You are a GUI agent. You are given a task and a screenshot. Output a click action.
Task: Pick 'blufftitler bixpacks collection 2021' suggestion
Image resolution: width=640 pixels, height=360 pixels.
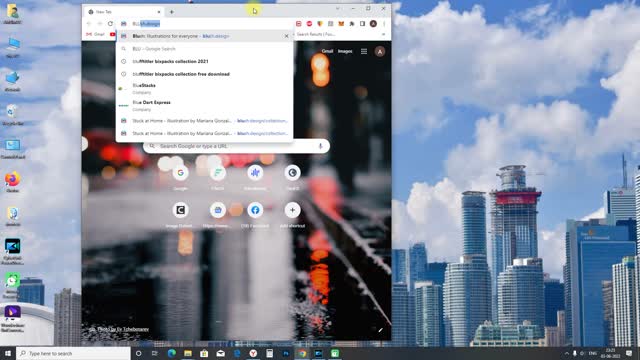tap(204, 61)
